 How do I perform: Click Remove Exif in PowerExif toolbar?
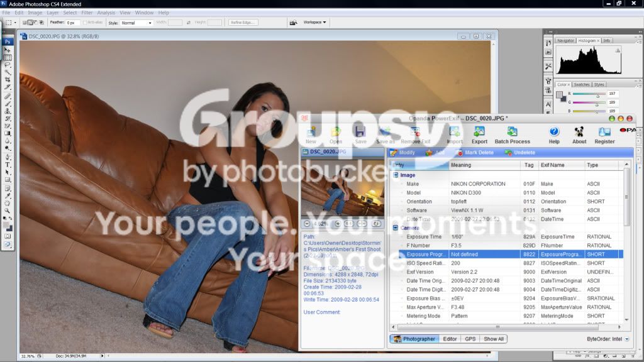(415, 135)
